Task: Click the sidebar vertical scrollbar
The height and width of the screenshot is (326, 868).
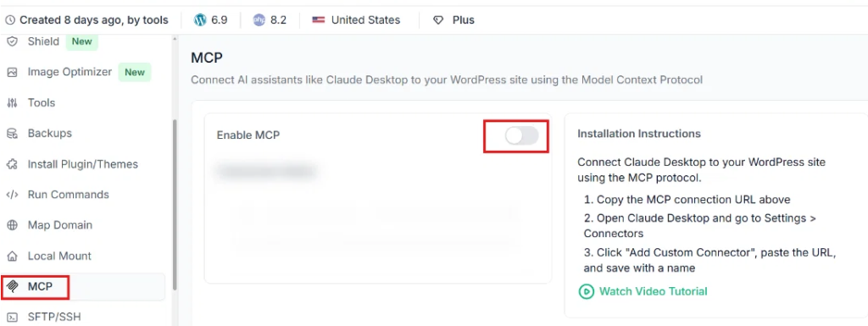Action: [175, 204]
